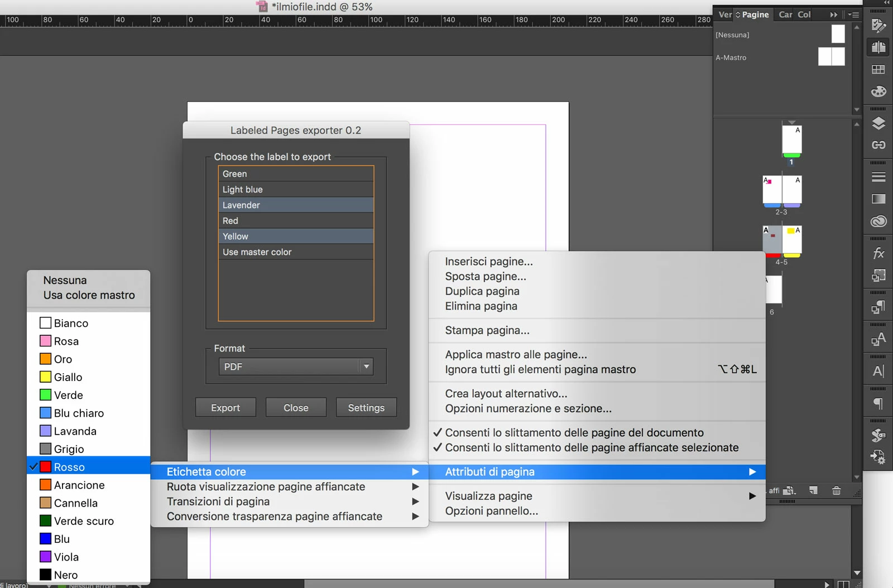Expand the Etichetta colore submenu

coord(290,472)
